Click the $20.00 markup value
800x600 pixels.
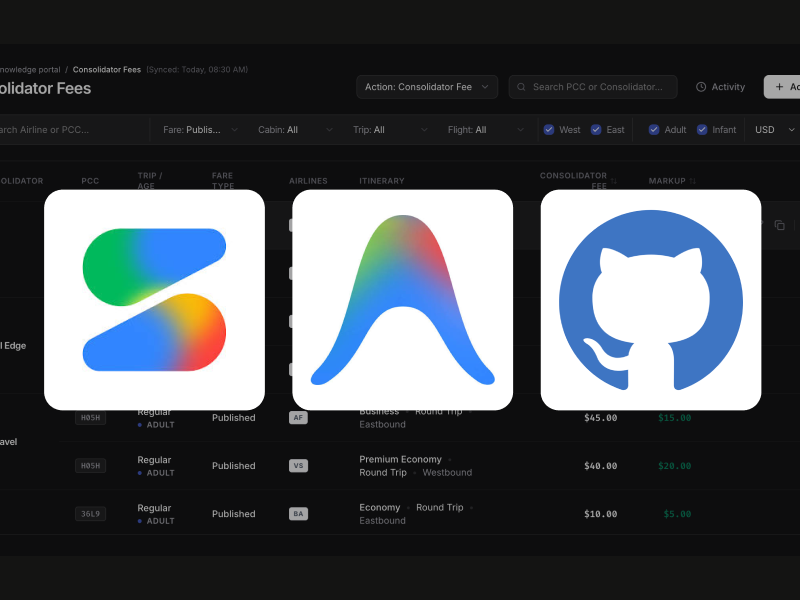click(x=674, y=466)
